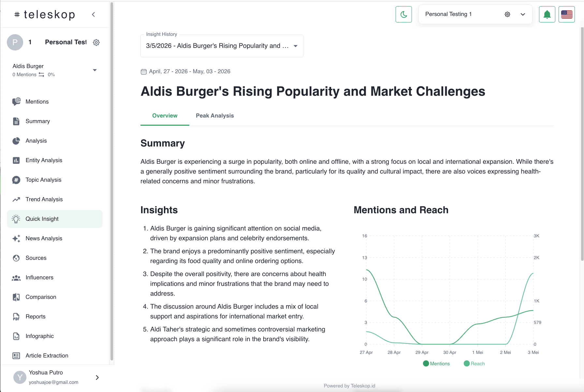Expand the Personal Testing 1 dropdown chevron
The width and height of the screenshot is (584, 392).
[523, 14]
